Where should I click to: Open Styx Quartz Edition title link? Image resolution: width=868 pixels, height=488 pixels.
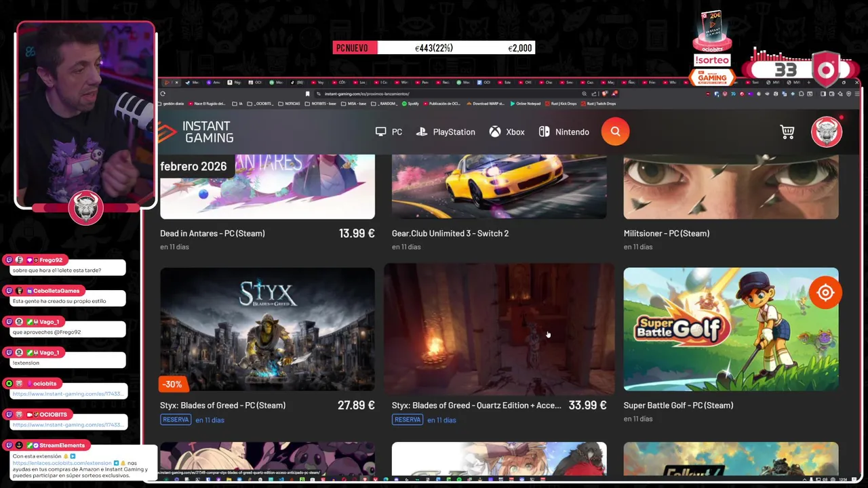(477, 405)
